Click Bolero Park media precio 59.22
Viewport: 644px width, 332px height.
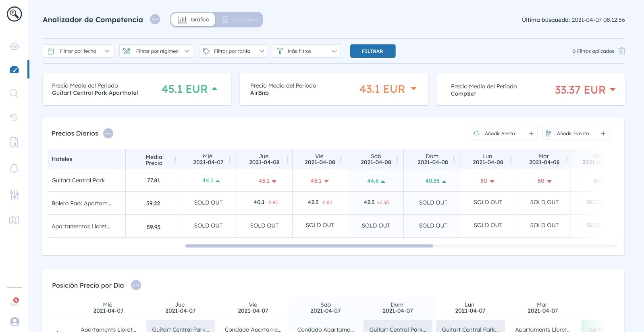153,203
